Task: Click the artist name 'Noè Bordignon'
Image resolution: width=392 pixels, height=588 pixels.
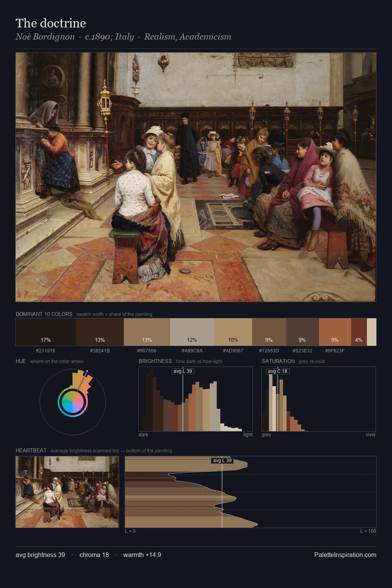Action: pos(45,37)
